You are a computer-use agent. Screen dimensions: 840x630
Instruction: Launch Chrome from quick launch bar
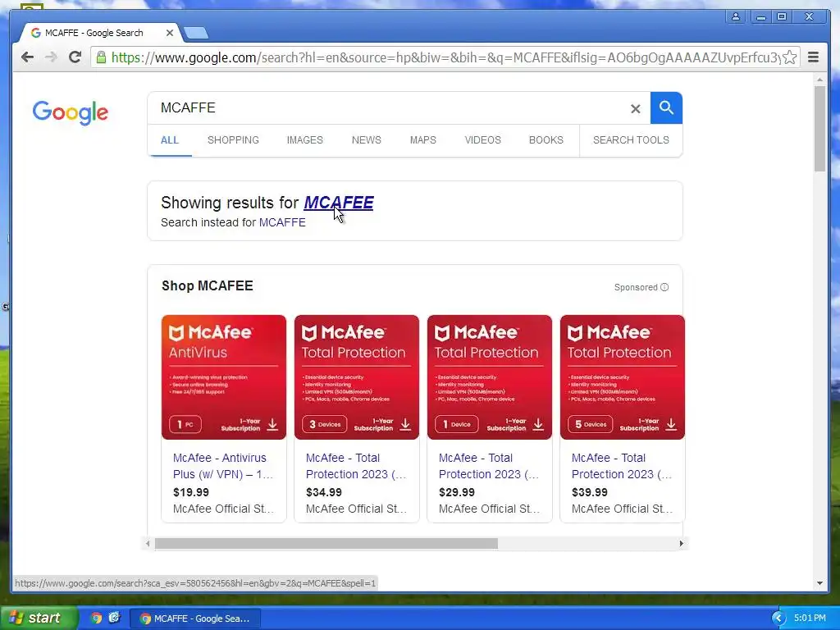96,618
